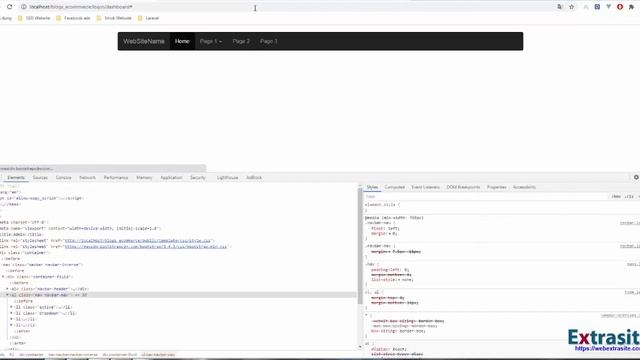The width and height of the screenshot is (640, 360).
Task: Expand the third li node in the tree
Action: coord(11,319)
